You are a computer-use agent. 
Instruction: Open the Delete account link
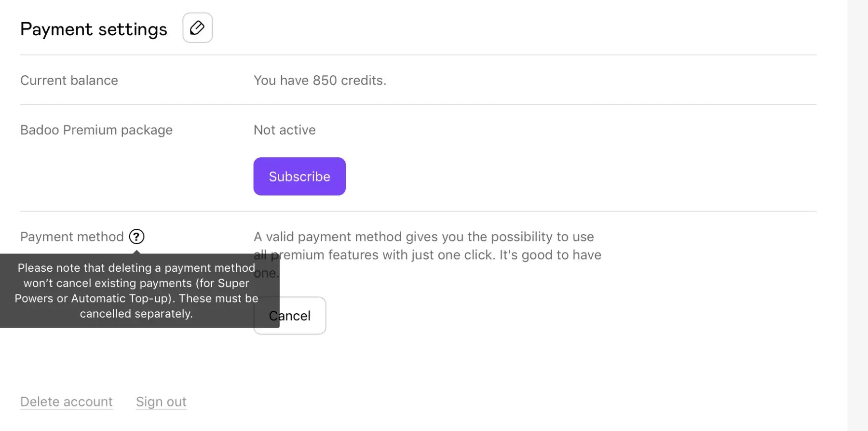pos(67,402)
